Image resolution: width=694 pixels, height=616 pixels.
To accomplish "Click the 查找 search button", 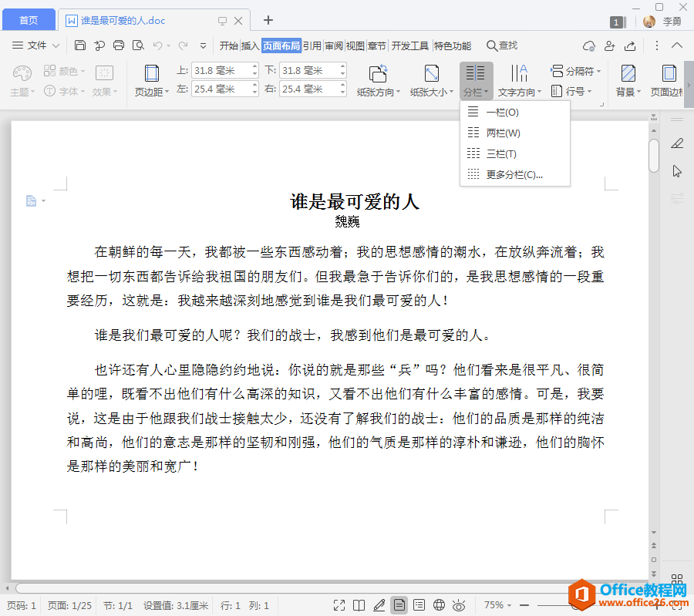I will point(502,45).
